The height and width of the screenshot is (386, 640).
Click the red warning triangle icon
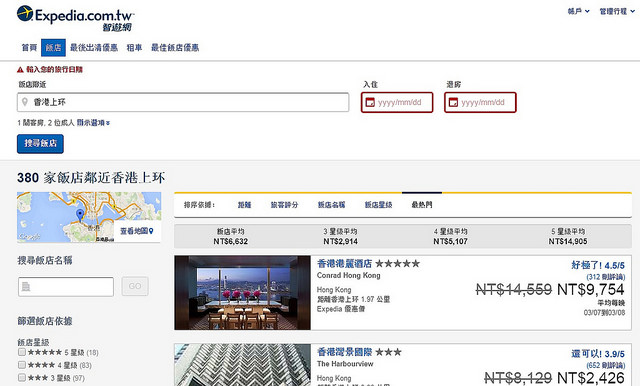click(20, 70)
